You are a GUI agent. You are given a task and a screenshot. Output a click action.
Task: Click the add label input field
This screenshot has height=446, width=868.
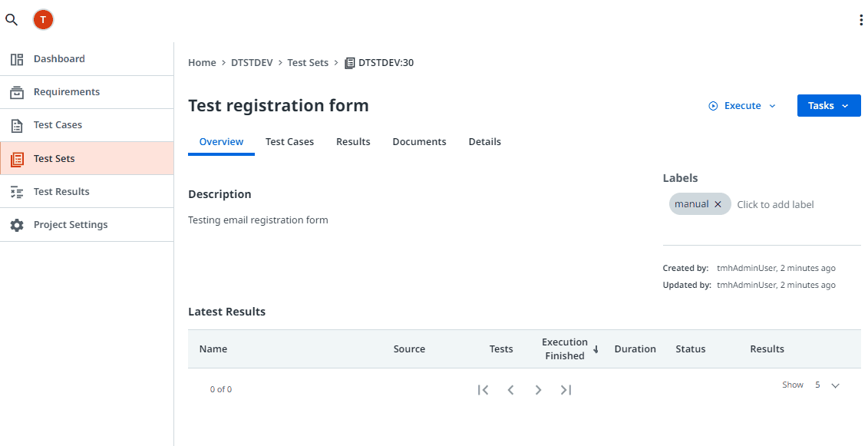(775, 205)
